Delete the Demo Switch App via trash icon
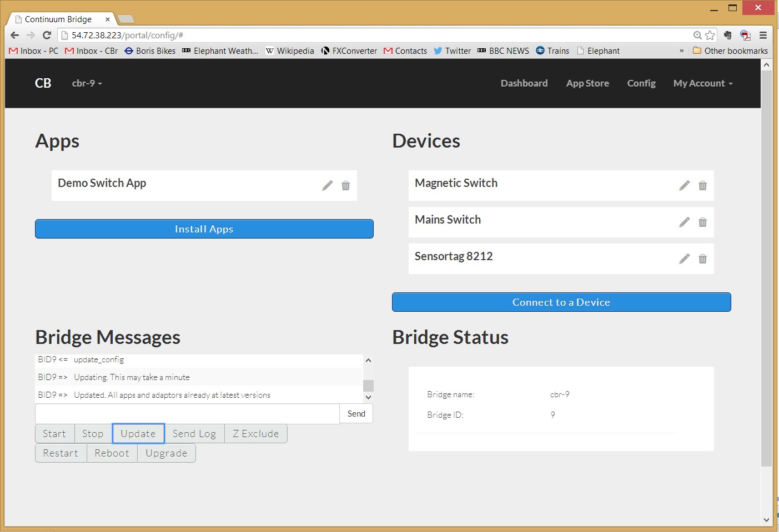The height and width of the screenshot is (532, 779). 345,186
